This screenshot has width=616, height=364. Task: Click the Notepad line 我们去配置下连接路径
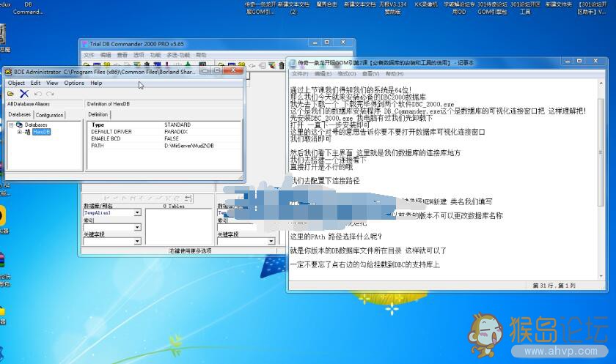(325, 181)
